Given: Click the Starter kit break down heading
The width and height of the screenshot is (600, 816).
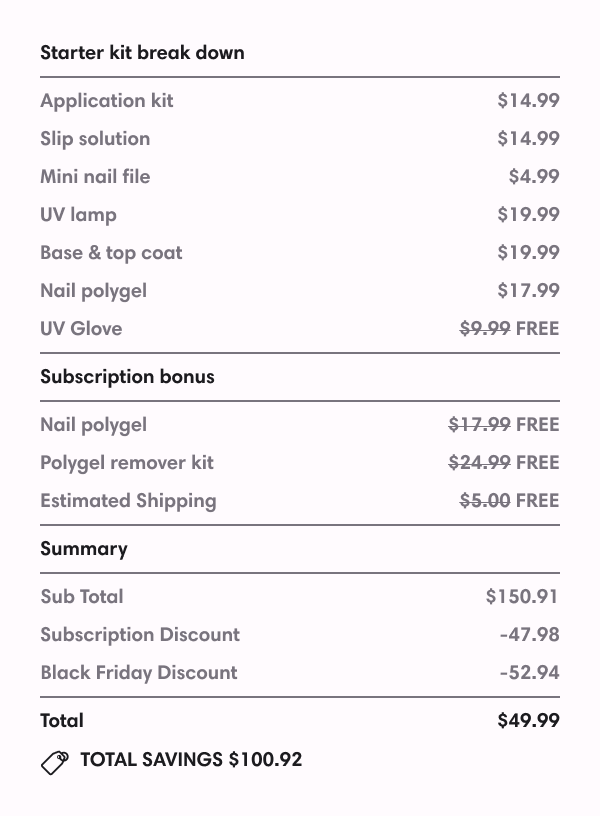Looking at the screenshot, I should point(142,53).
